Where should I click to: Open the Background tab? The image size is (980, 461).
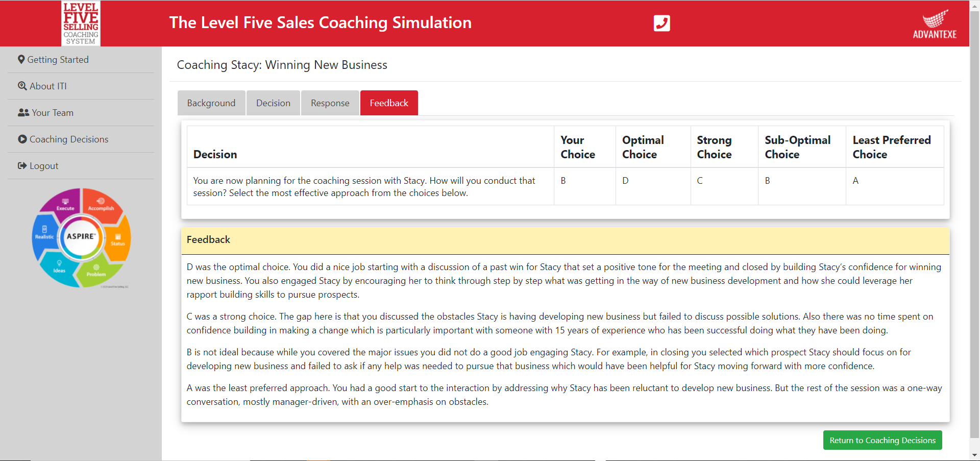(211, 103)
